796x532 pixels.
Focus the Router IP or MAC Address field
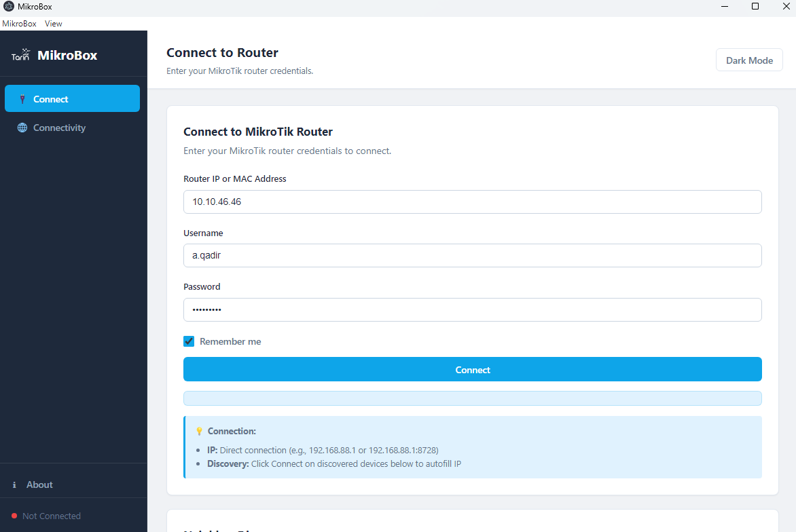[x=472, y=202]
